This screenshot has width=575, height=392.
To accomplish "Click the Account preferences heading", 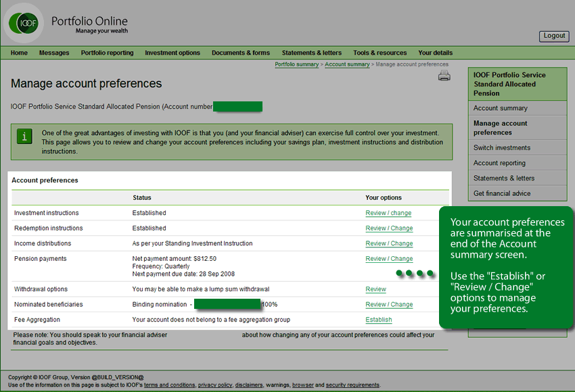I will tap(45, 180).
